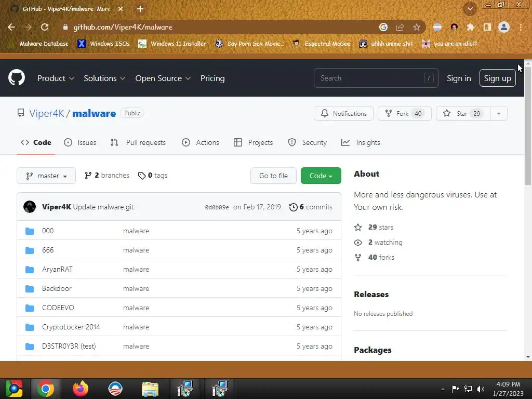This screenshot has width=532, height=399.
Task: Click the Viper4K commit author avatar
Action: tap(30, 207)
